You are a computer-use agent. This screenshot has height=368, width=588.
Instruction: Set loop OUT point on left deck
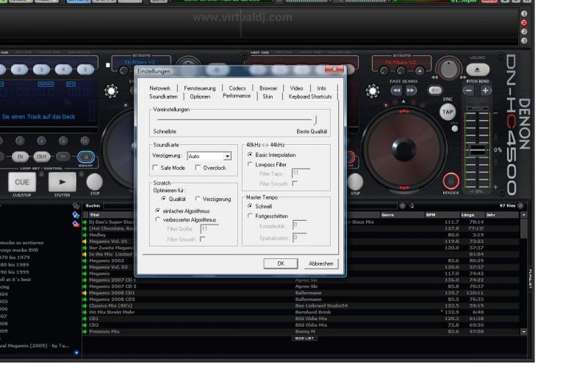point(42,157)
